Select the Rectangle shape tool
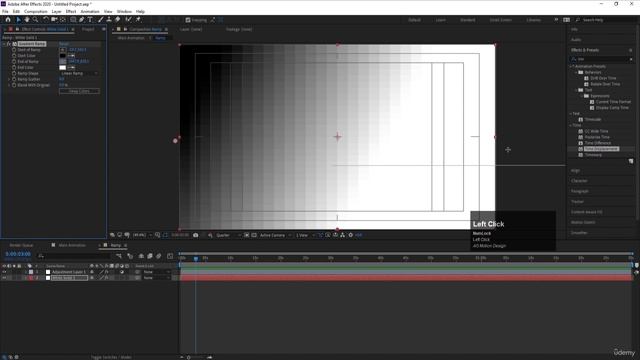Image resolution: width=640 pixels, height=360 pixels. click(x=73, y=20)
